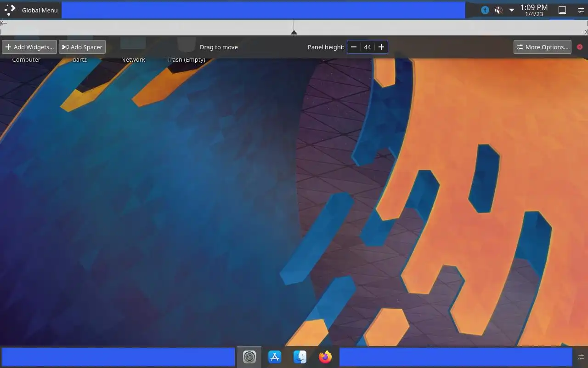Click the Add Spacer button
This screenshot has width=588, height=368.
point(82,47)
